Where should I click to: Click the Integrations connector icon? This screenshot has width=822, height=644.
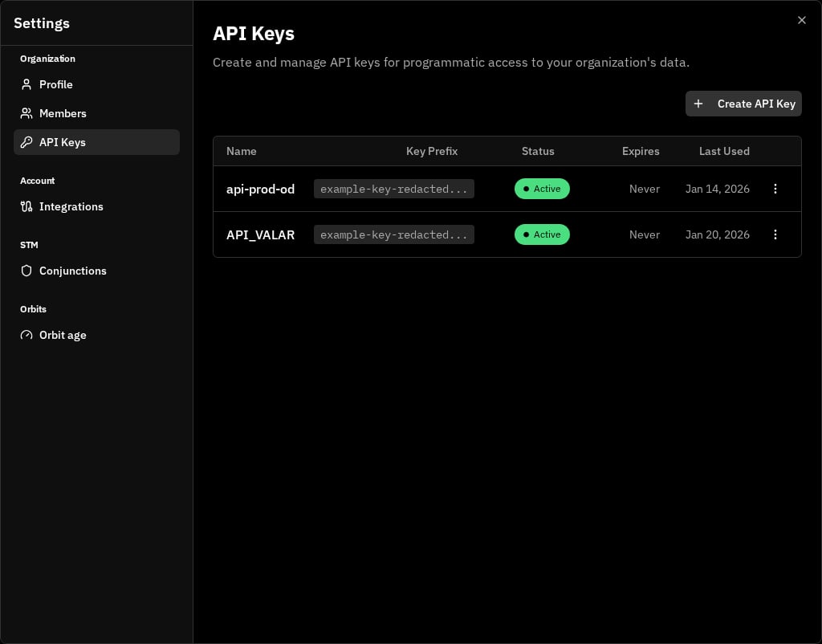[26, 206]
